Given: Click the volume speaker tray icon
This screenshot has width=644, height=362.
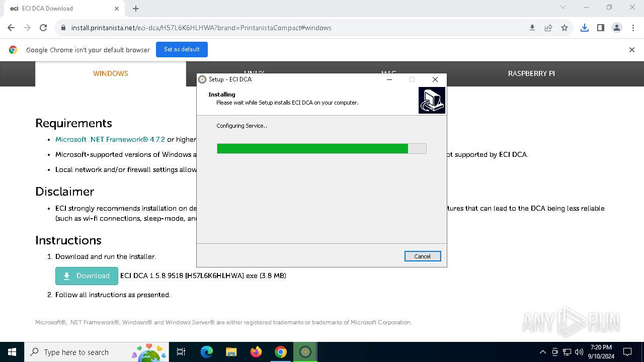Looking at the screenshot, I should (579, 352).
